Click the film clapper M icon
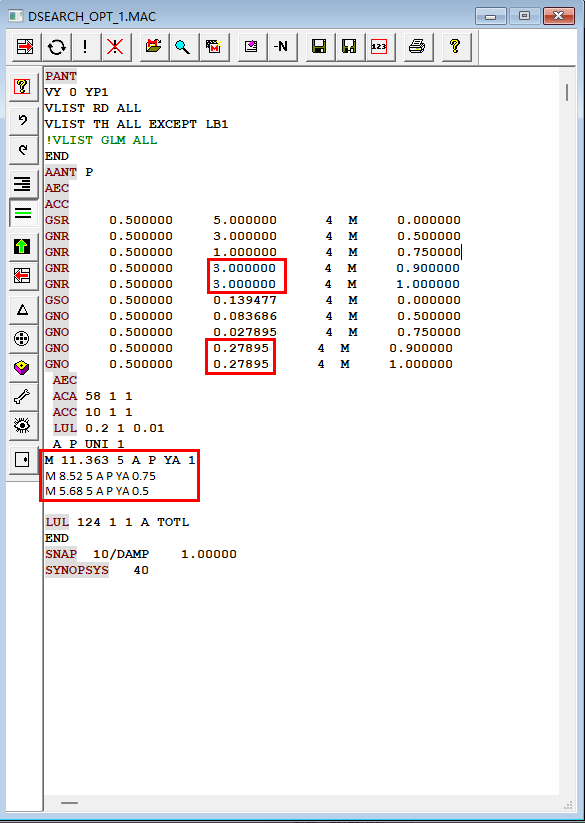Viewport: 585px width, 823px height. point(214,47)
